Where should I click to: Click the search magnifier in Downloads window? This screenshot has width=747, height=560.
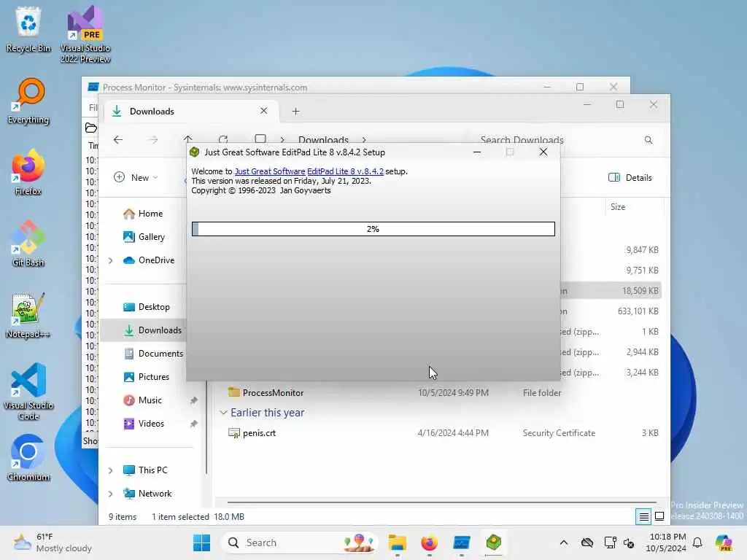pos(649,140)
